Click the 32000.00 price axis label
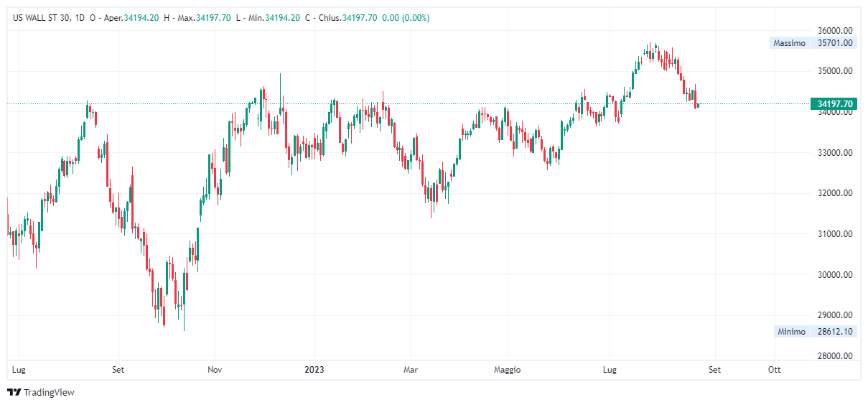Viewport: 868px width, 405px height. pyautogui.click(x=835, y=193)
